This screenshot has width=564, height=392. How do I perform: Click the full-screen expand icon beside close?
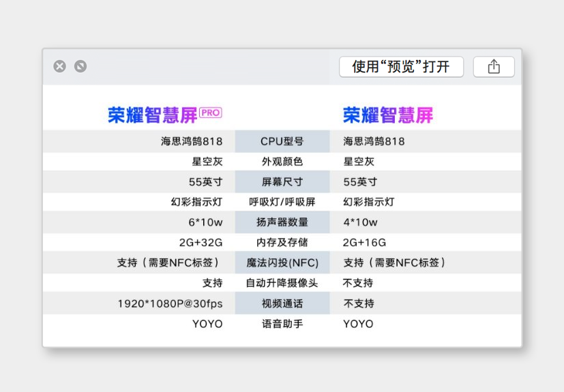click(x=80, y=67)
